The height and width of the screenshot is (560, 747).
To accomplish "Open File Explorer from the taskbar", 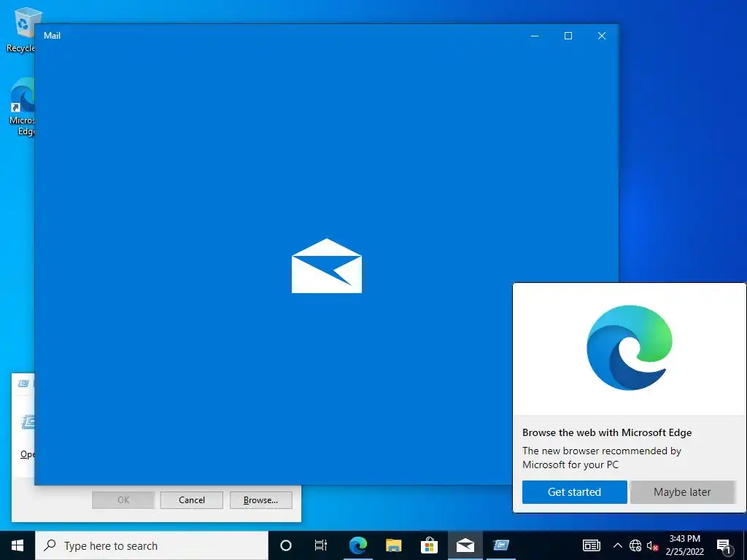I will [393, 545].
